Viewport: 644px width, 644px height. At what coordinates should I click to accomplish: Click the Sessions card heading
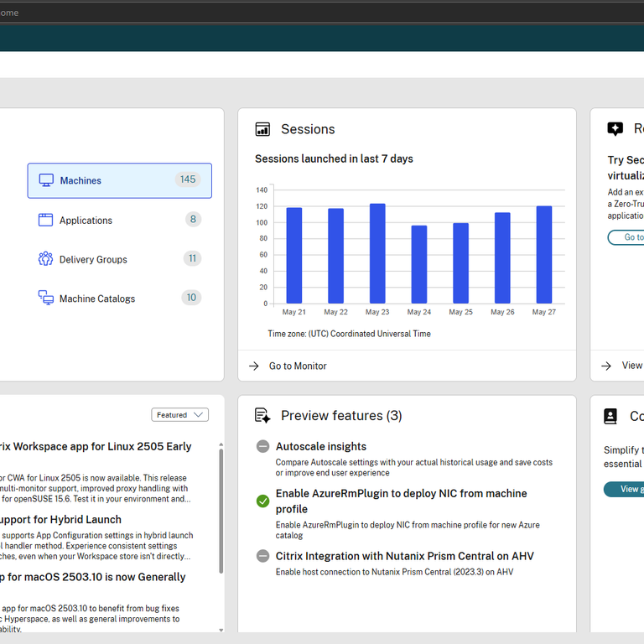[x=308, y=129]
